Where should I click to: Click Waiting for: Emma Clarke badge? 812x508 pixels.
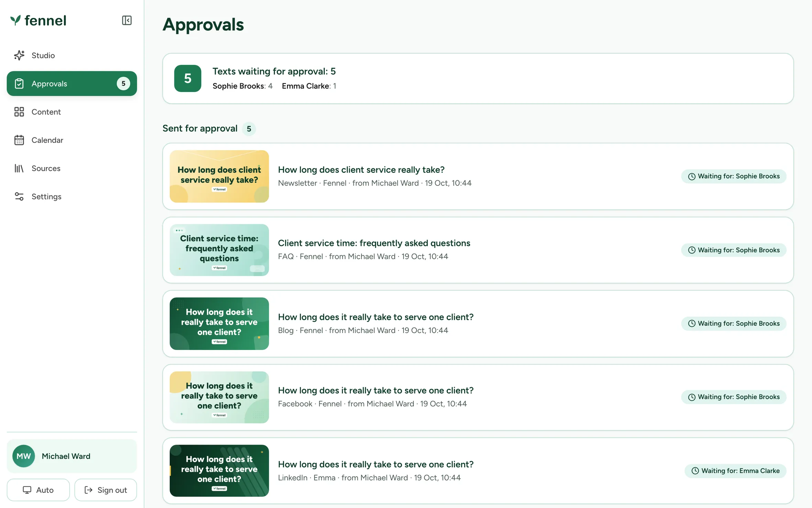[735, 471]
